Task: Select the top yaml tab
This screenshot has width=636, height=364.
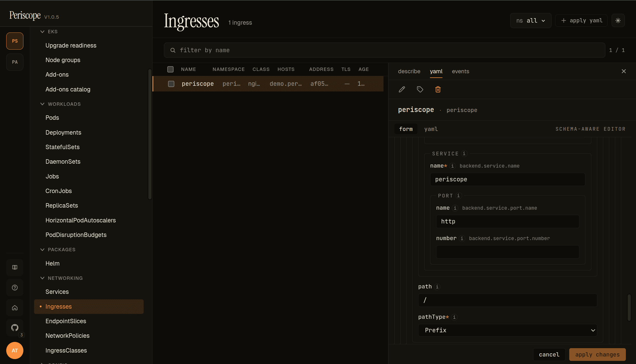Action: point(436,71)
